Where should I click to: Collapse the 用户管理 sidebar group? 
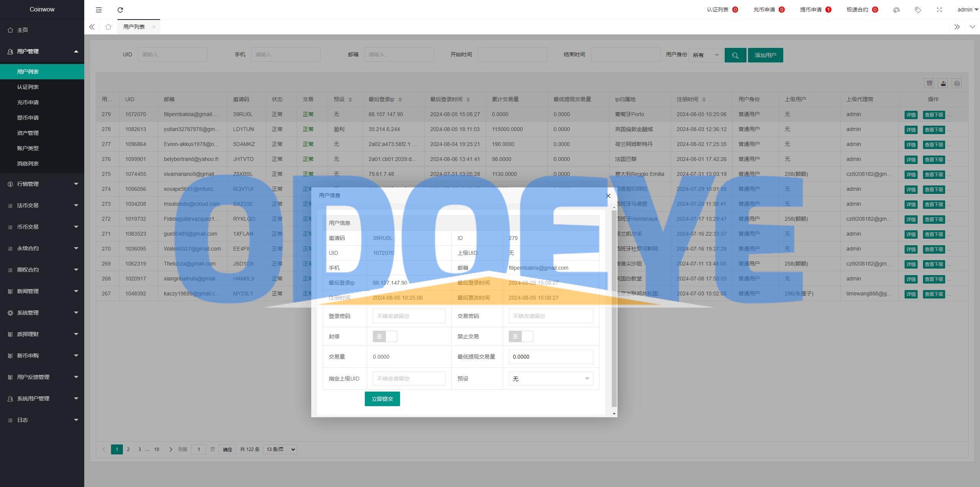point(42,51)
